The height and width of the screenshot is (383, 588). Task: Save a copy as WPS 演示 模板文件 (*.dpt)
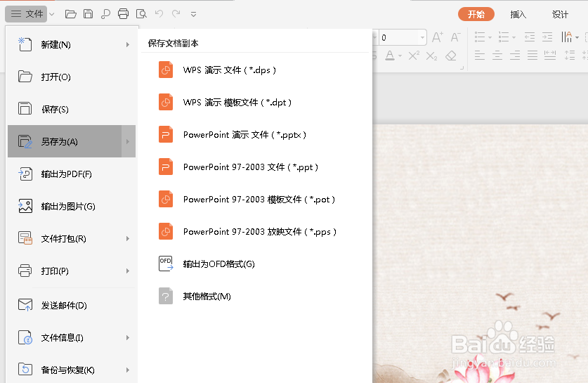pos(255,103)
